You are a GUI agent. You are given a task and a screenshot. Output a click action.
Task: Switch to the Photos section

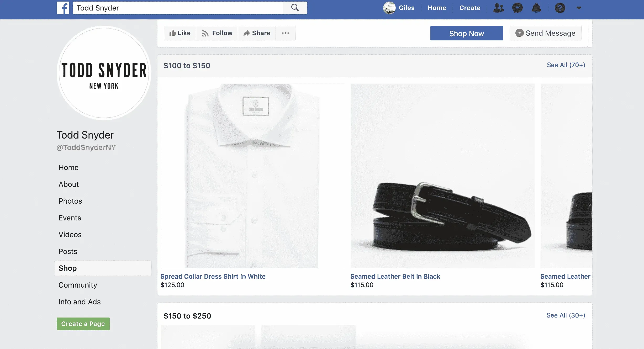(x=70, y=201)
